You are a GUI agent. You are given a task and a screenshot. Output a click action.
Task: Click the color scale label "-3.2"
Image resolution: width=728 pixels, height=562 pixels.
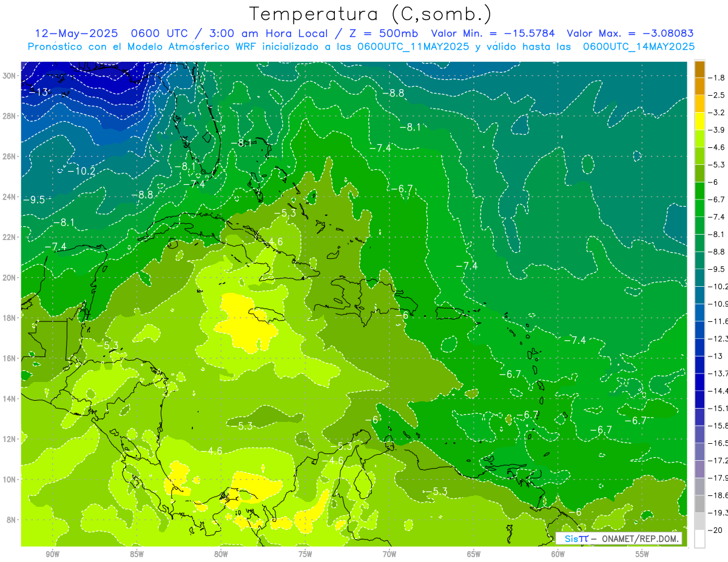718,113
